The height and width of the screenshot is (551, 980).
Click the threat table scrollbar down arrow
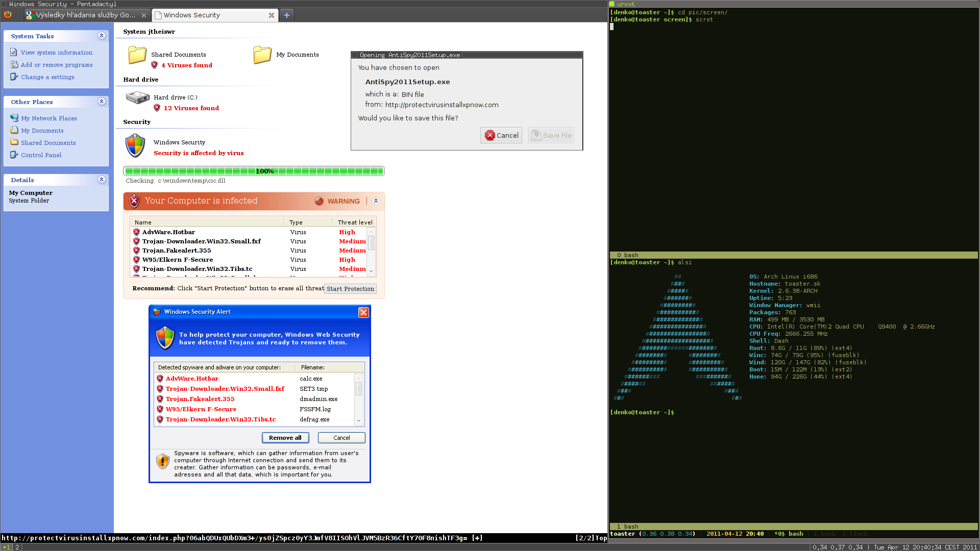(x=371, y=271)
